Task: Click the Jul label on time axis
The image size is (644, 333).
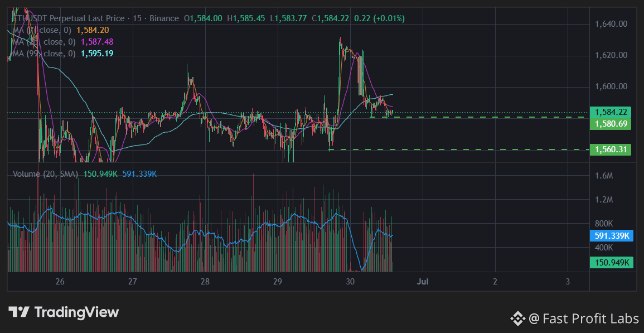Action: [422, 282]
